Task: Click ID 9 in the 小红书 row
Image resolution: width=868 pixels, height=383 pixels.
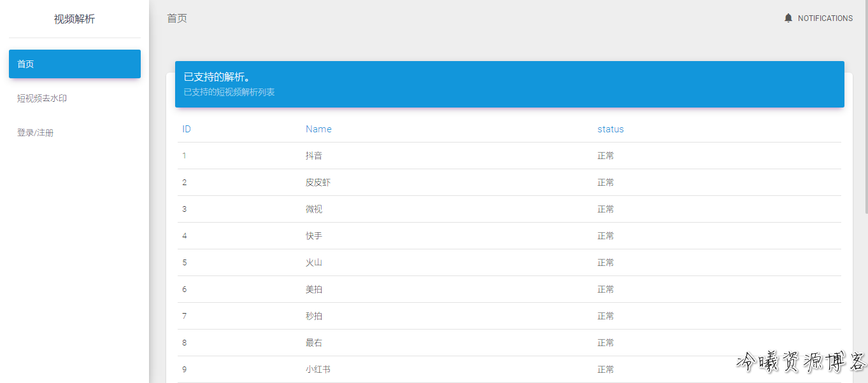Action: (x=185, y=370)
